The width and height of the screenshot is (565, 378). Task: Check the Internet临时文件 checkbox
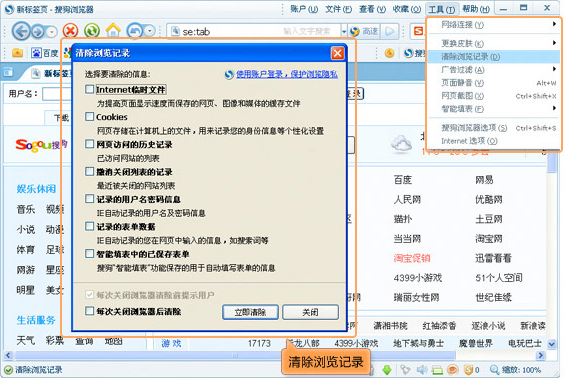(90, 89)
